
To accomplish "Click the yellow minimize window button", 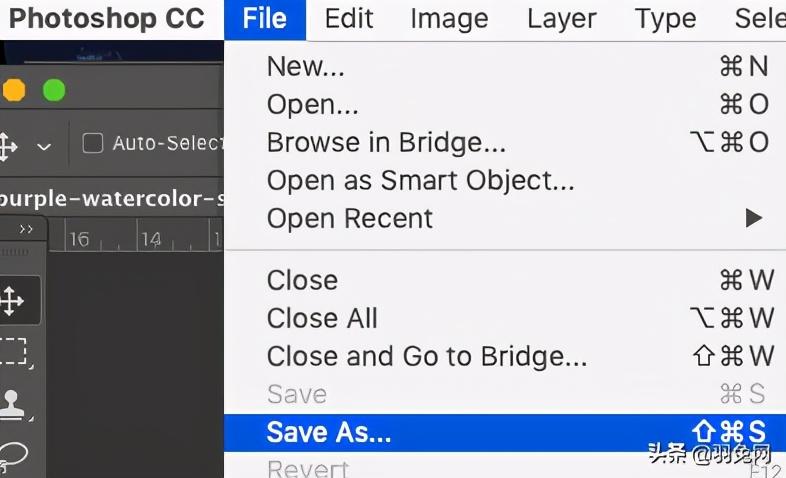I will click(14, 91).
